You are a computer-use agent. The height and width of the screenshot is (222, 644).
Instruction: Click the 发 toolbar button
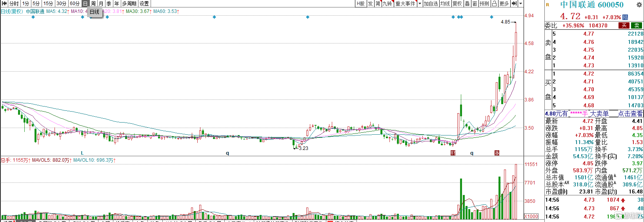click(370, 4)
